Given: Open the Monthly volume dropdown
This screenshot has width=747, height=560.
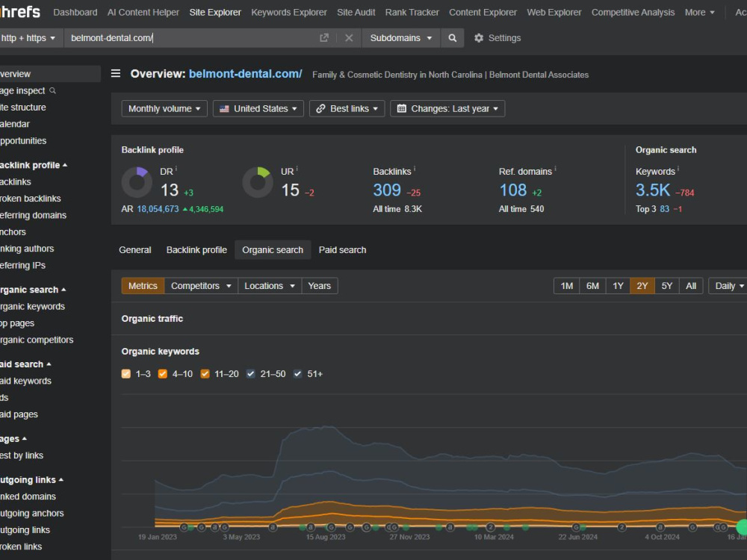Looking at the screenshot, I should click(x=164, y=108).
